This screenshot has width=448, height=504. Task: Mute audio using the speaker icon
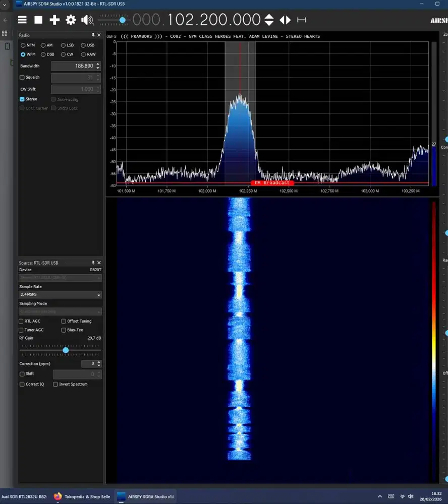(87, 20)
